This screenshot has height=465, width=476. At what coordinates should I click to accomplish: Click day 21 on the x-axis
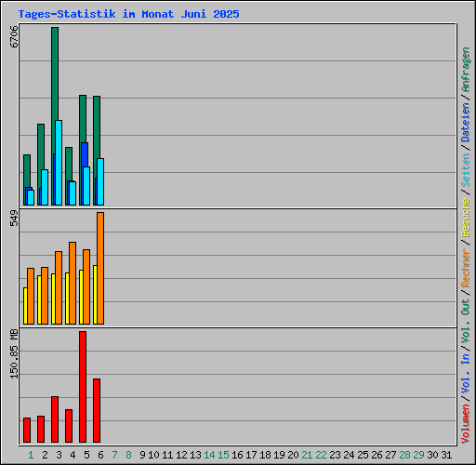[x=307, y=455]
